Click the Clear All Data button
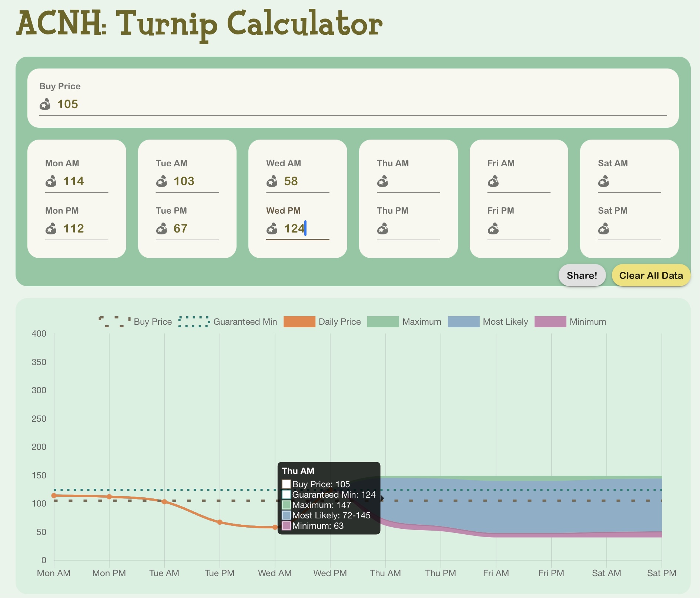Screen dimensions: 700x598 (x=651, y=275)
